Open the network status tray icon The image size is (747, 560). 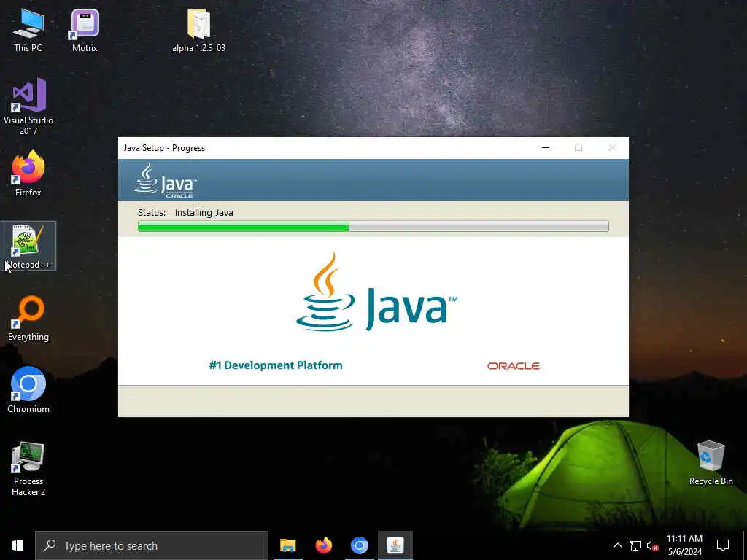point(635,545)
